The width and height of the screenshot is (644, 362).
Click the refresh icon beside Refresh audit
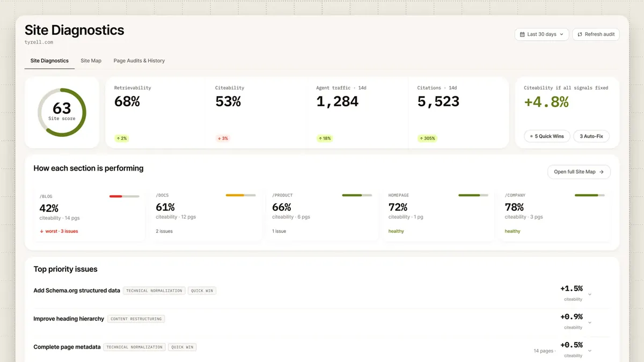pyautogui.click(x=580, y=34)
